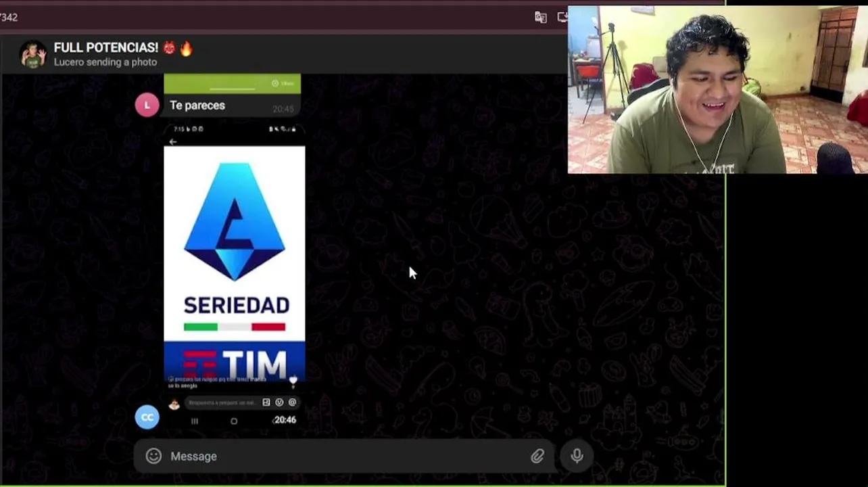The width and height of the screenshot is (868, 487).
Task: Click the paperclip attach file icon
Action: (x=537, y=456)
